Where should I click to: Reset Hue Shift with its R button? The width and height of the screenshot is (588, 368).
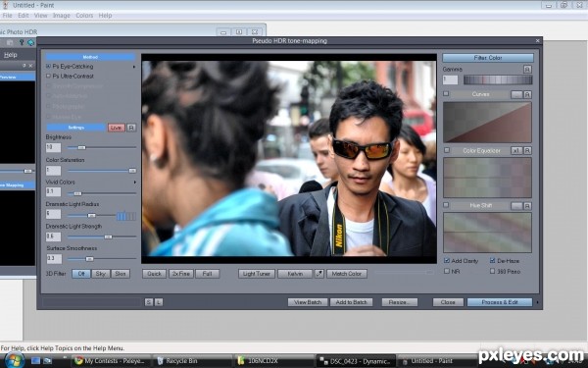pyautogui.click(x=527, y=206)
